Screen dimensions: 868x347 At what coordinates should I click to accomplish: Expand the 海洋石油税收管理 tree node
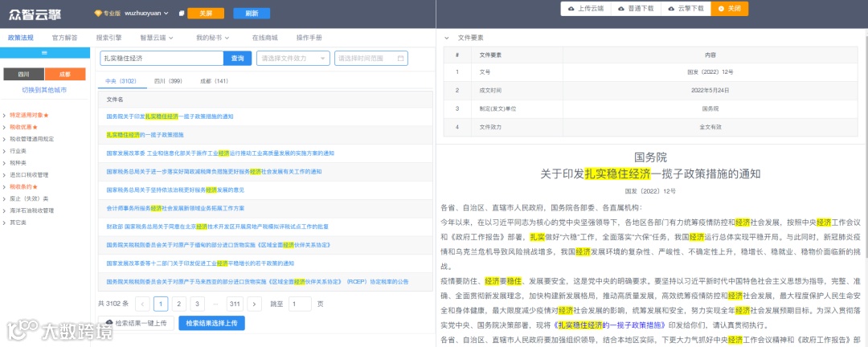5,210
